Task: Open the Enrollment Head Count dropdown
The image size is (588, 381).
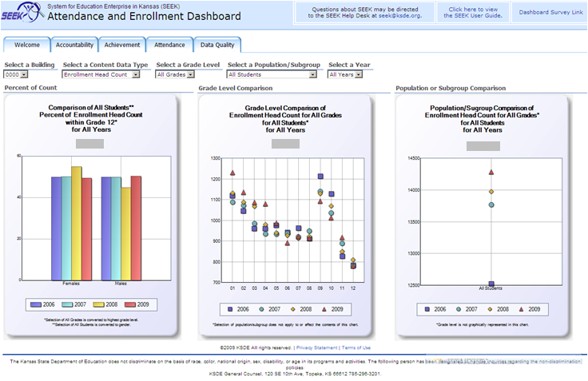Action: pos(101,74)
